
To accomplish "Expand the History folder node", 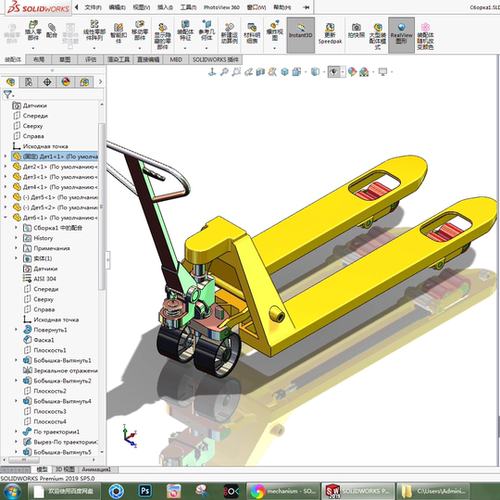I will pyautogui.click(x=16, y=238).
